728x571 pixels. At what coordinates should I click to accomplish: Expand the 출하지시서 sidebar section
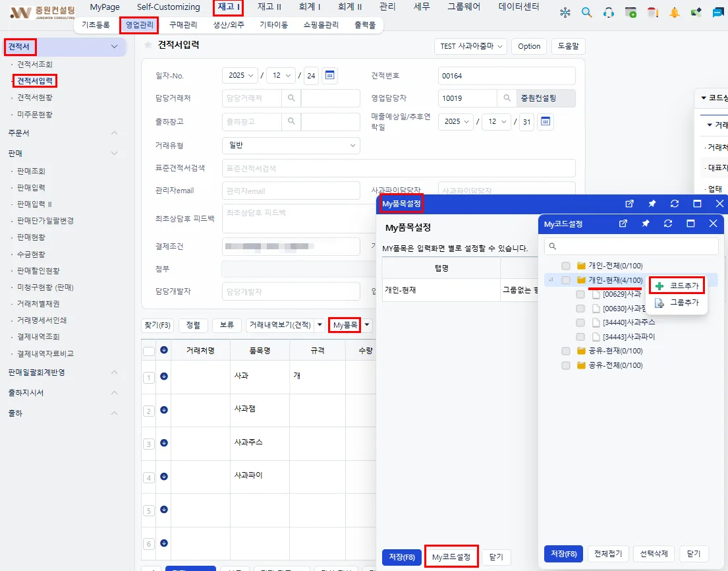pos(114,392)
